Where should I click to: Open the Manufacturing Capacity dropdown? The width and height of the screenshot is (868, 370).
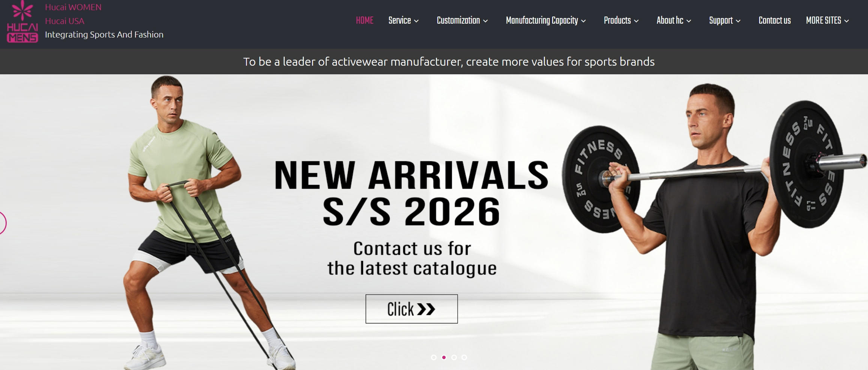546,20
